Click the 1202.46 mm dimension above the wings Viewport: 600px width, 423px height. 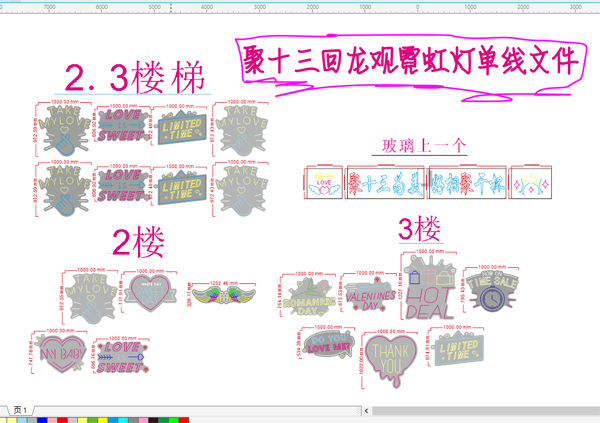coord(223,283)
